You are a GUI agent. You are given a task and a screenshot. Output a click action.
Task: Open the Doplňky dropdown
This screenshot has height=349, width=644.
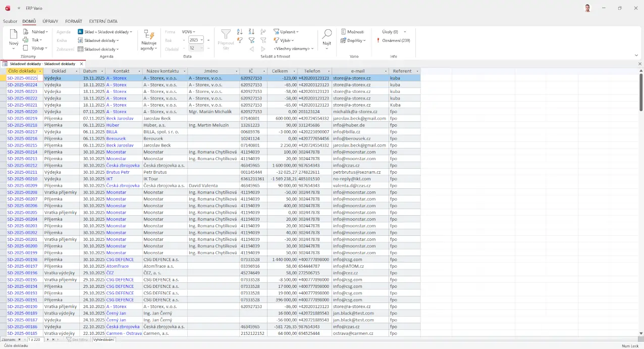coord(355,40)
